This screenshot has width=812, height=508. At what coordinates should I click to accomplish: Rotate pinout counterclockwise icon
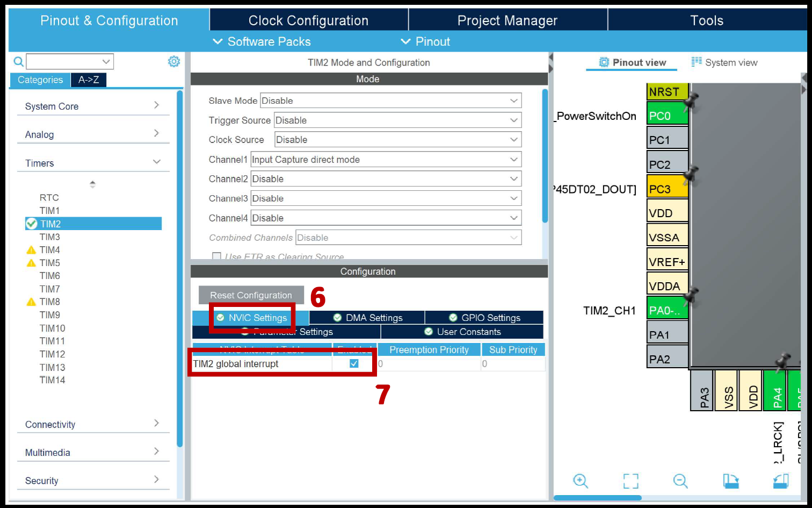(781, 481)
